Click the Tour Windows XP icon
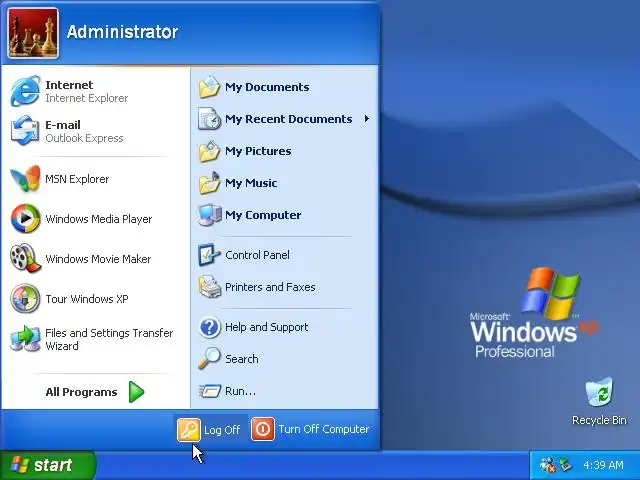Image resolution: width=640 pixels, height=480 pixels. tap(25, 298)
